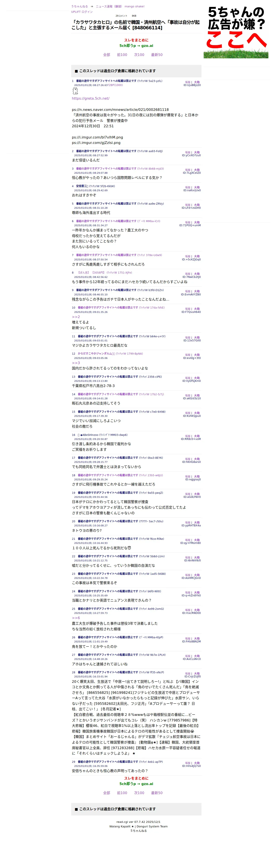This screenshot has height=868, width=277.
Task: Click 垢版 link on post 28
Action: tap(188, 674)
